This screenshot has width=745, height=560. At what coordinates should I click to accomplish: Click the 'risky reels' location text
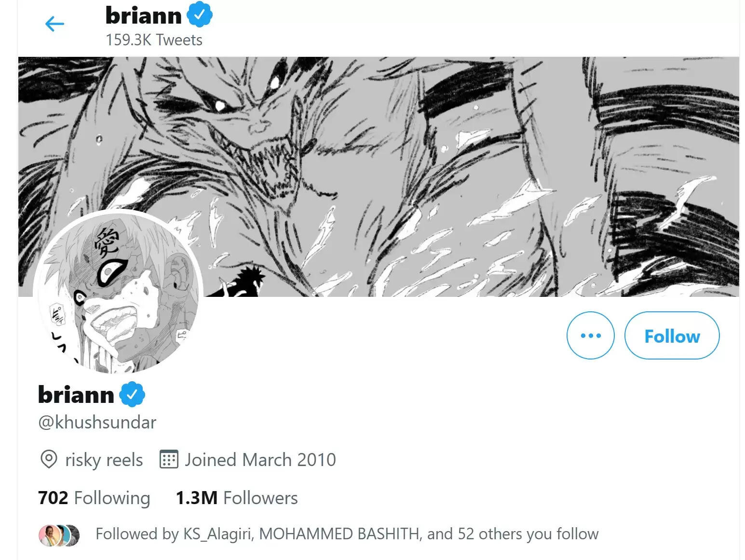104,460
